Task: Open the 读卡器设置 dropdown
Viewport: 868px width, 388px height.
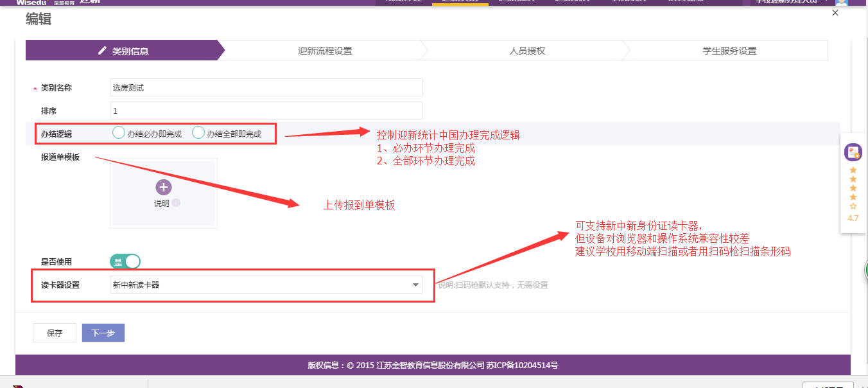Action: [266, 285]
